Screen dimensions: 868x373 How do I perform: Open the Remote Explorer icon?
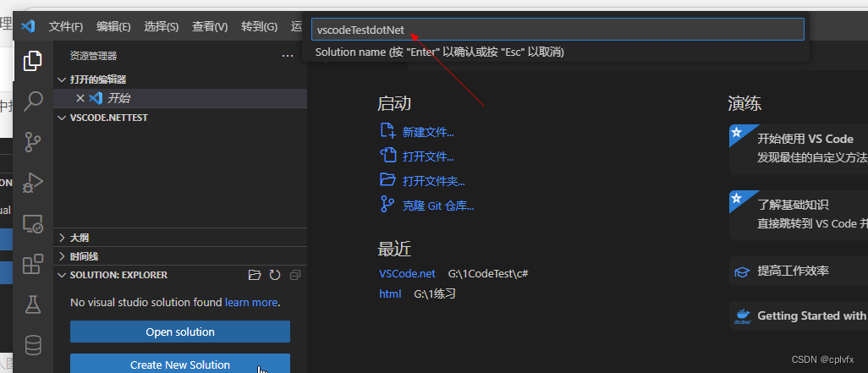point(33,223)
